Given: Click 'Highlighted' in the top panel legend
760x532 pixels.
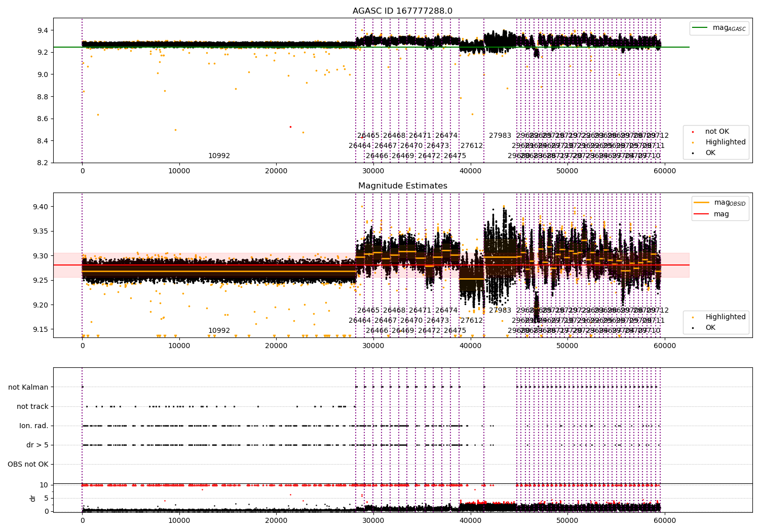Looking at the screenshot, I should pyautogui.click(x=726, y=142).
